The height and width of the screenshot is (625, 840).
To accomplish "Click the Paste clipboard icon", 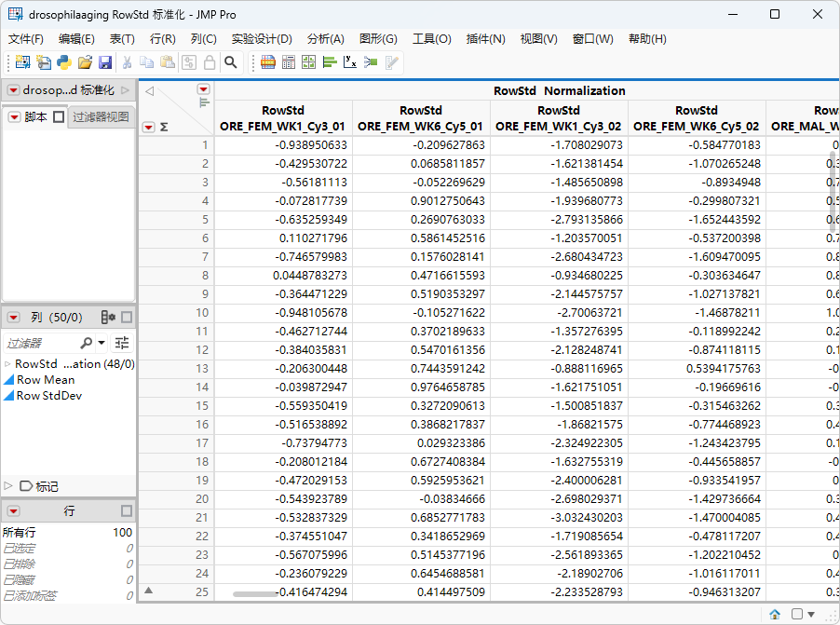I will coord(168,62).
